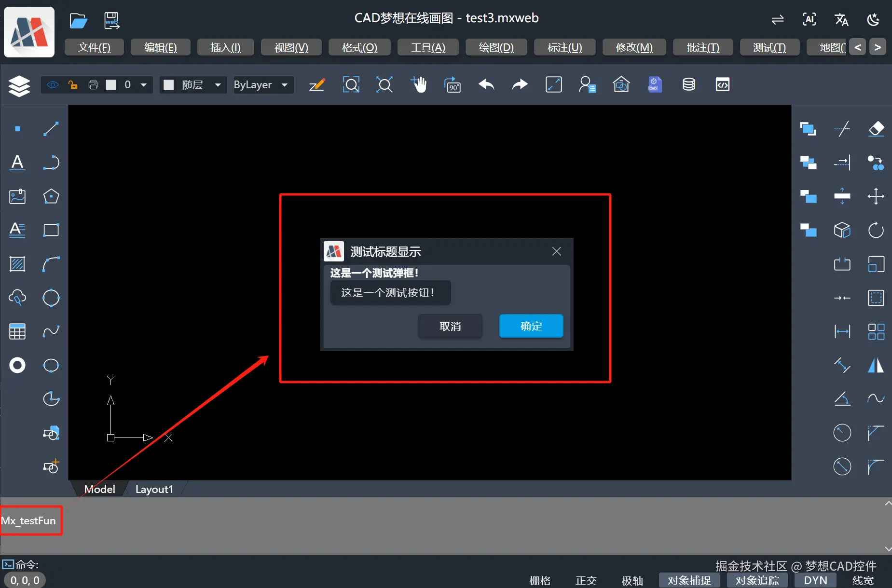The width and height of the screenshot is (892, 588).
Task: Select the Move tool
Action: point(876,196)
